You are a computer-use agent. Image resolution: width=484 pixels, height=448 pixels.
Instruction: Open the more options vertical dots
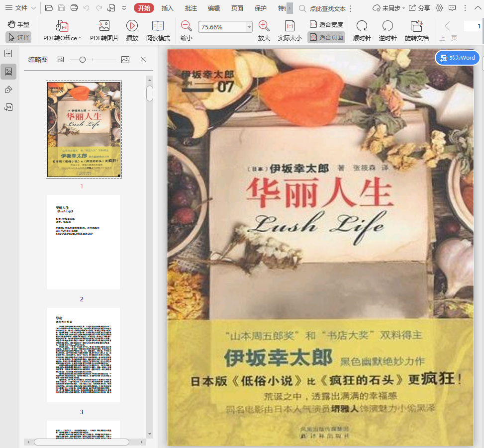pyautogui.click(x=465, y=8)
